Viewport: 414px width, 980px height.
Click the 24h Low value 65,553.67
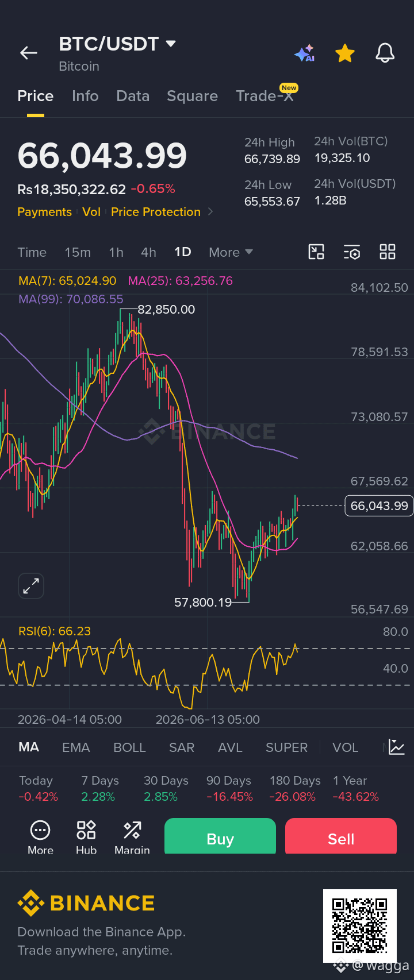(272, 202)
